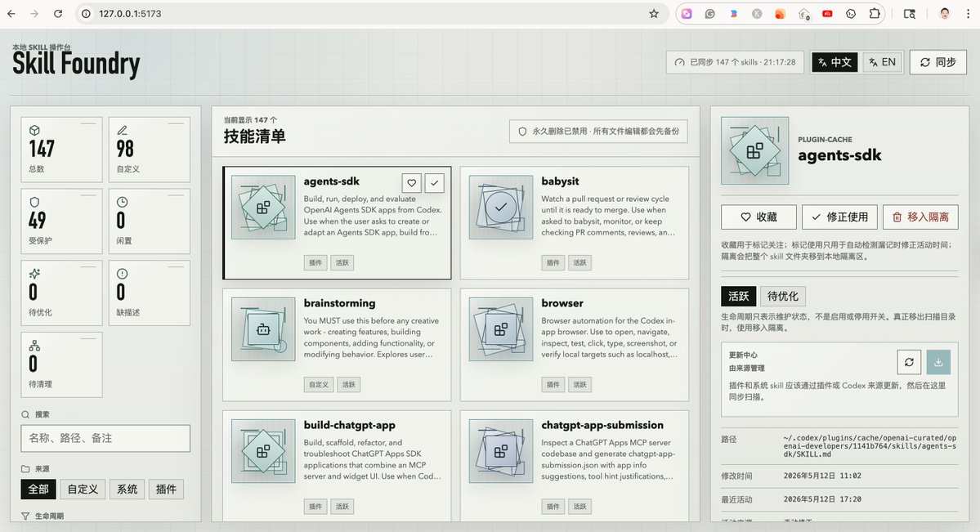
Task: Click the 插件 tag on babysit card
Action: click(x=553, y=262)
